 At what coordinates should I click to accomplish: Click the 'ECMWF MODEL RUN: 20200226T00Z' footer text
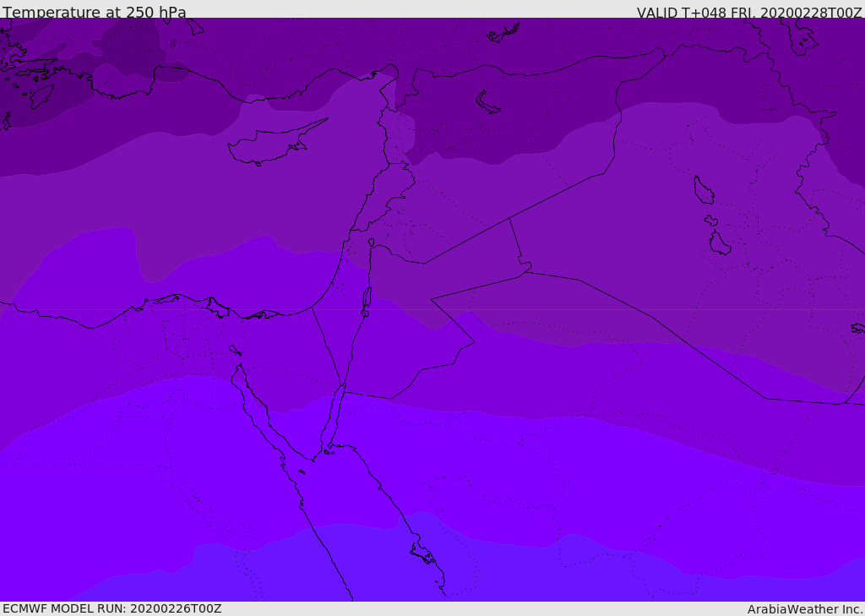pos(112,608)
